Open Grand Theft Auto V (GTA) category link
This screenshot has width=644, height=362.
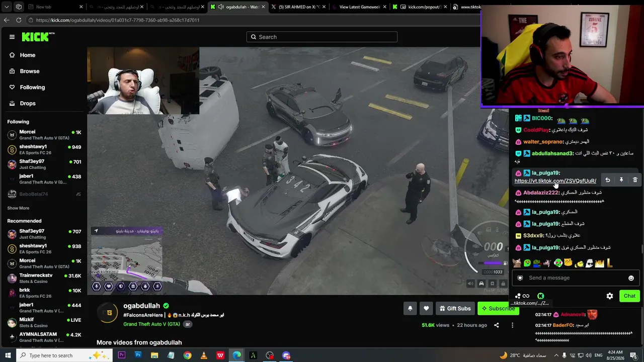click(151, 324)
